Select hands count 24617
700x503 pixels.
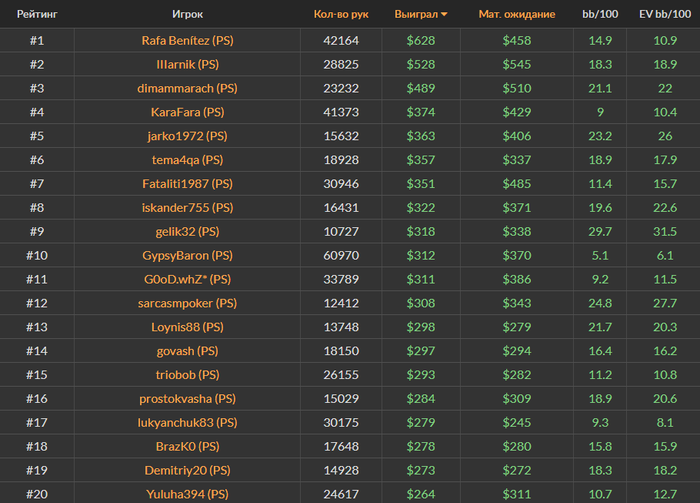click(x=341, y=494)
